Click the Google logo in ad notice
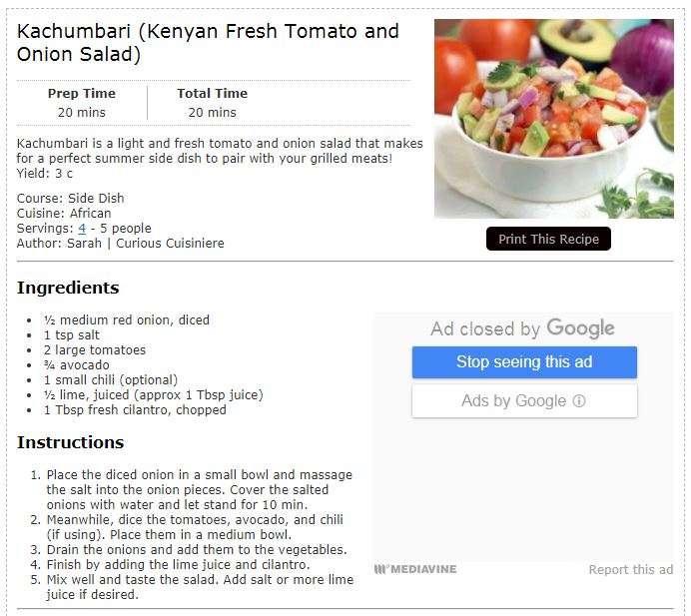The image size is (691, 616). tap(580, 328)
